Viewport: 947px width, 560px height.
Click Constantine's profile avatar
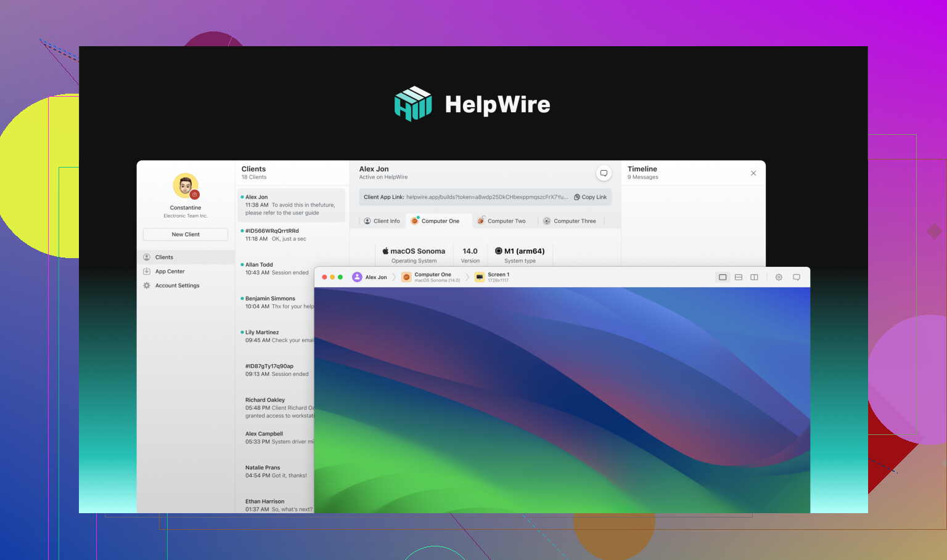click(x=186, y=186)
